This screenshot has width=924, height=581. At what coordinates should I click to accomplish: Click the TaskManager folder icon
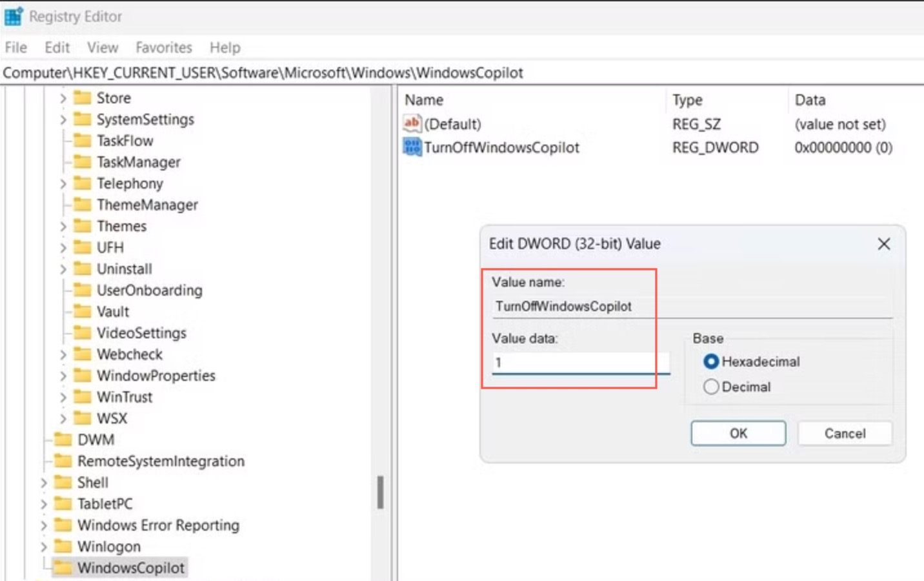point(83,162)
